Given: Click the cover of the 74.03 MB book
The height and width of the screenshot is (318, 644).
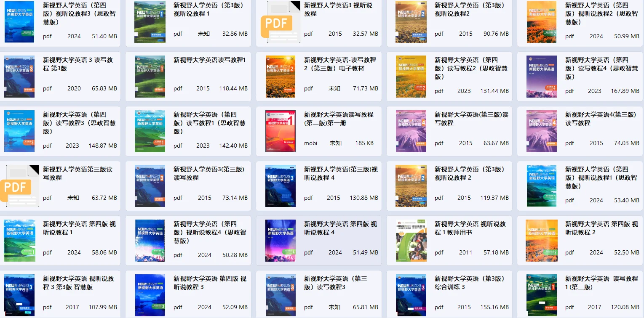Looking at the screenshot, I should click(x=542, y=131).
